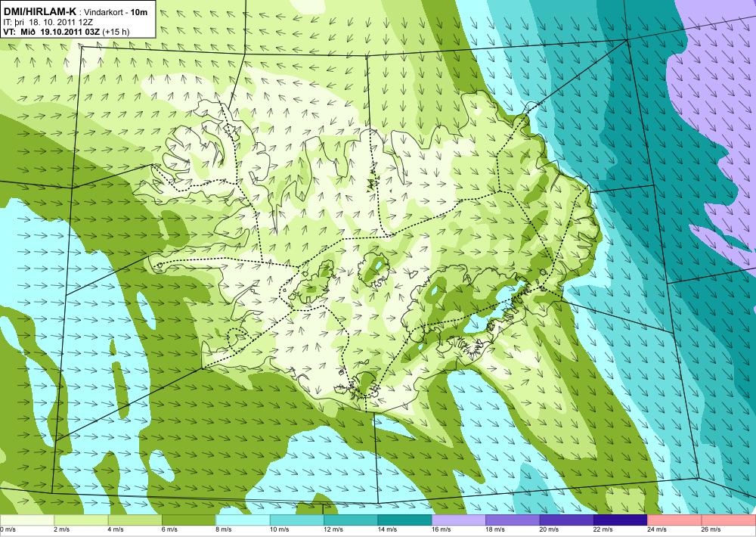Click the 24–26 m/s pink legend swatch
The height and width of the screenshot is (537, 756).
click(674, 520)
